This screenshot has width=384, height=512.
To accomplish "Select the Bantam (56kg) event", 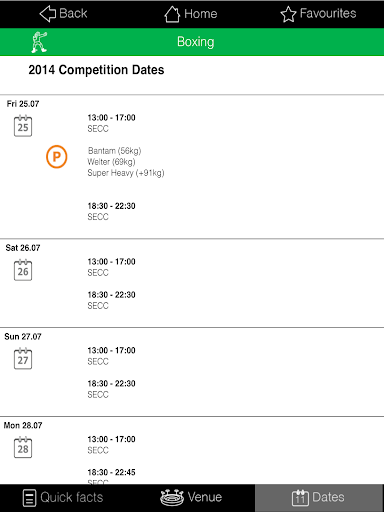I will pos(114,151).
